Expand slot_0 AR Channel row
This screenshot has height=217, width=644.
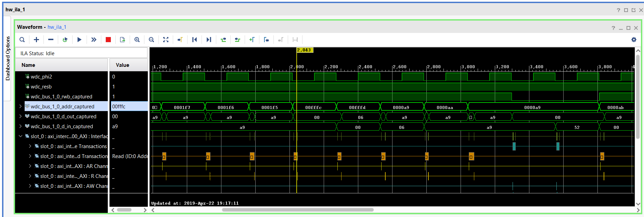[30, 166]
